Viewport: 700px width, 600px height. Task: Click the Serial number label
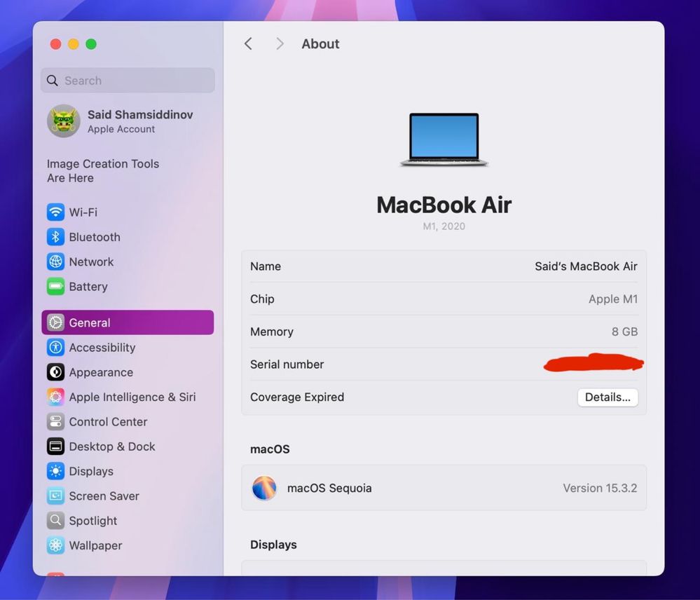pyautogui.click(x=287, y=364)
